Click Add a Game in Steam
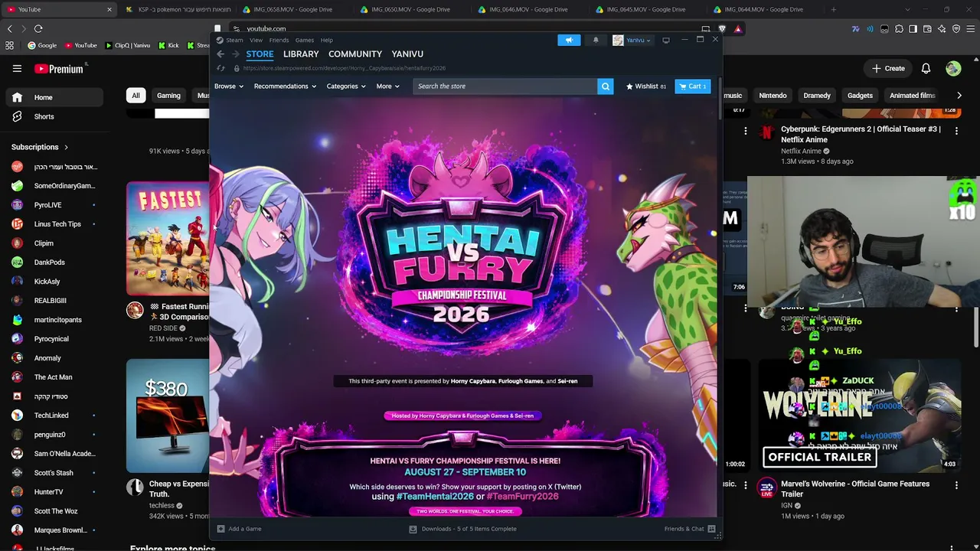980x551 pixels. click(240, 529)
